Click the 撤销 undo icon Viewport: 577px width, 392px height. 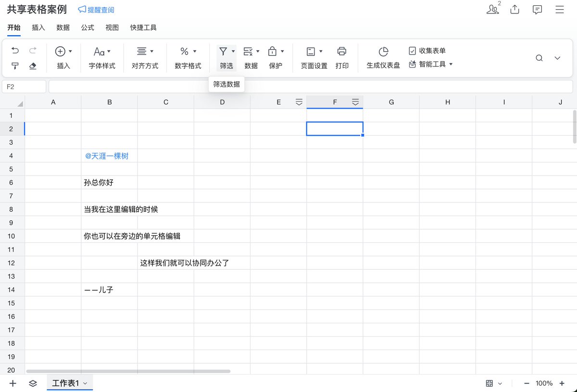15,50
